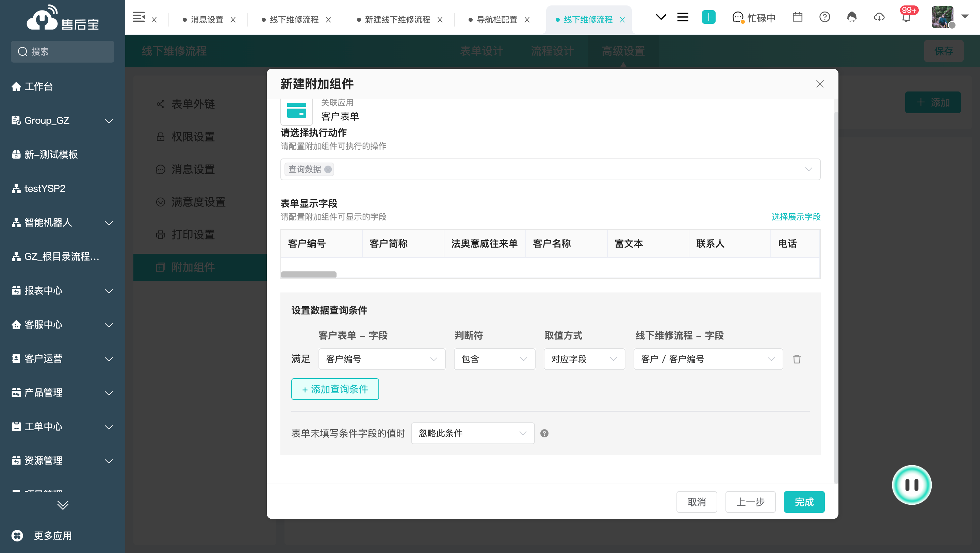
Task: Click 添加查询条件 button
Action: click(x=335, y=389)
